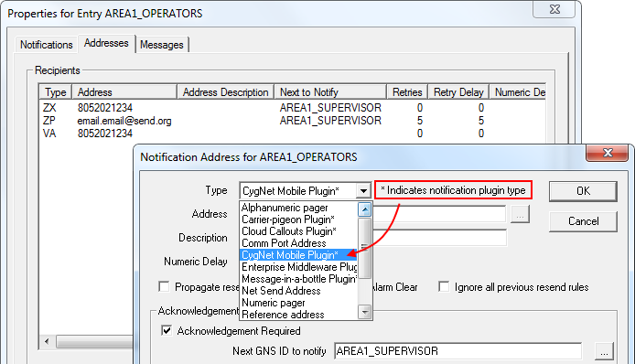Image resolution: width=635 pixels, height=364 pixels.
Task: Uncheck Acknowledgement Required checkbox
Action: [167, 330]
